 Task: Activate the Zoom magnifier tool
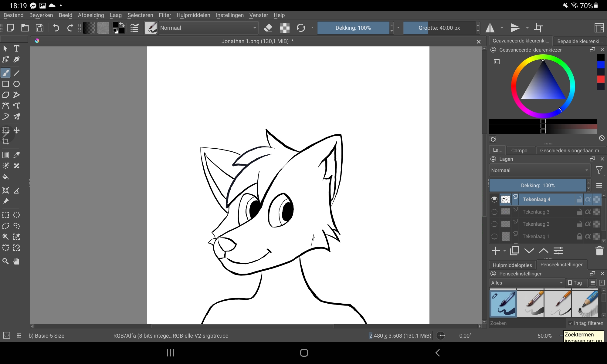[5, 261]
